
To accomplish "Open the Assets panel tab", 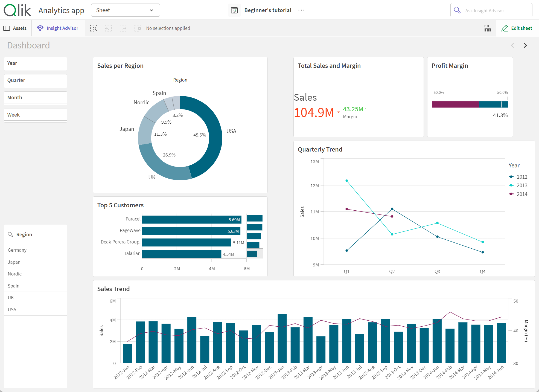I will 16,28.
